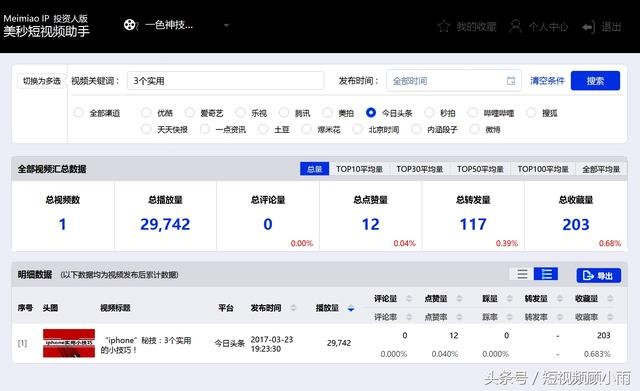Viewport: 640px width, 391px height.
Task: Click 退出 text link
Action: point(611,27)
